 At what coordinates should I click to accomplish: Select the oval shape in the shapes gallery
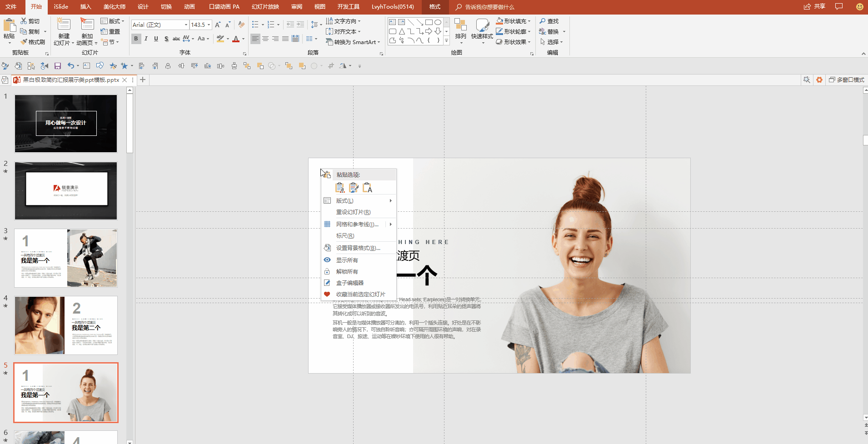tap(438, 22)
